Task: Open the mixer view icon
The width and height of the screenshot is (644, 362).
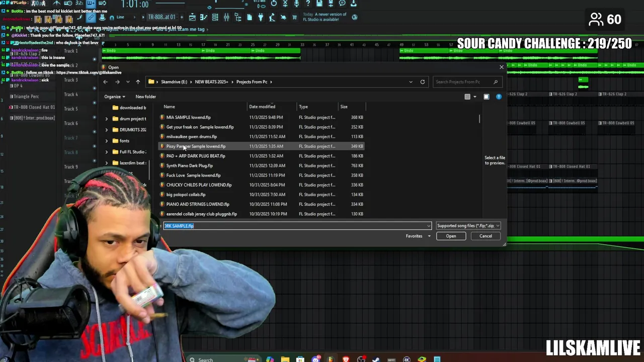Action: 226,18
